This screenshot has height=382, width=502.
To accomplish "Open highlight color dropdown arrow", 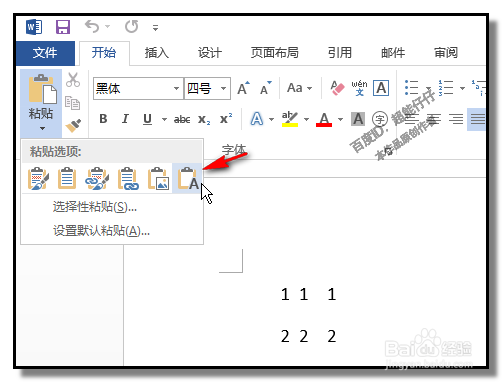I will pos(306,119).
